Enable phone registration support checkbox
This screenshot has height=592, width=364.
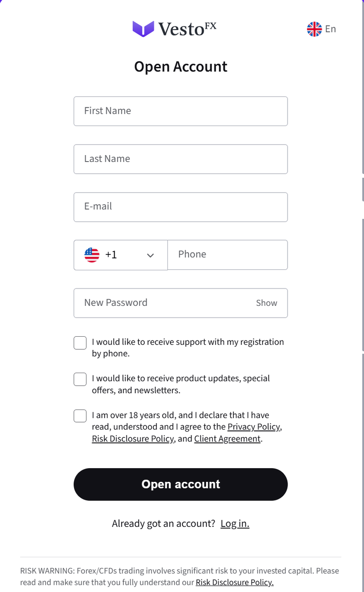tap(80, 343)
